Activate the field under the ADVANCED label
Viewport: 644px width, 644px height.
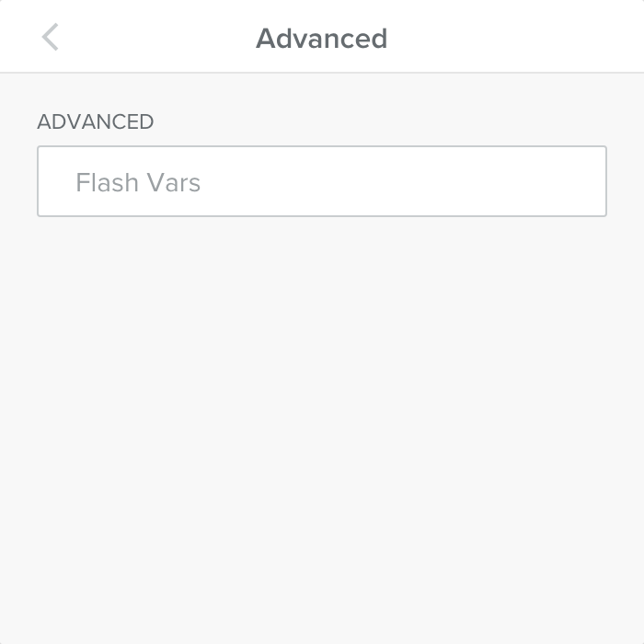click(321, 181)
